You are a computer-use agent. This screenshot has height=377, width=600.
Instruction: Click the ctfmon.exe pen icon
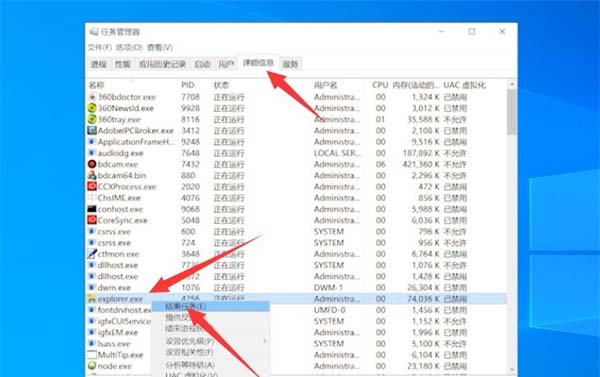point(92,254)
